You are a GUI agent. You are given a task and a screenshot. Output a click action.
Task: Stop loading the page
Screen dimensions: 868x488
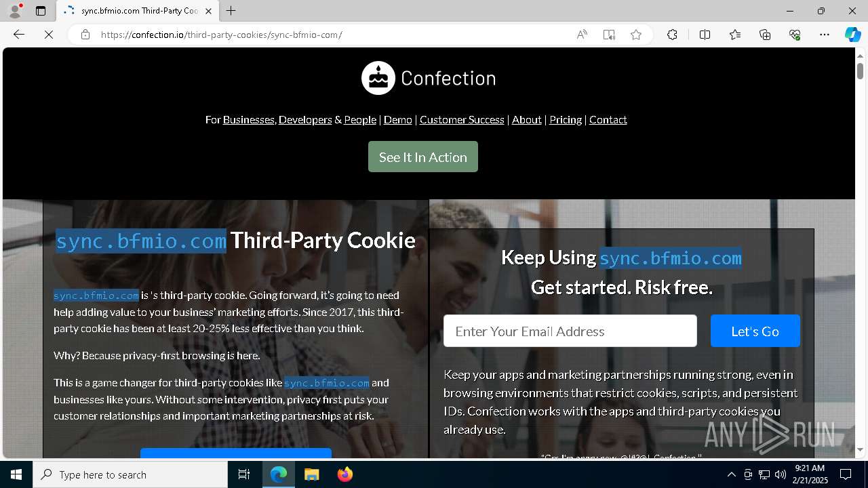click(x=49, y=35)
